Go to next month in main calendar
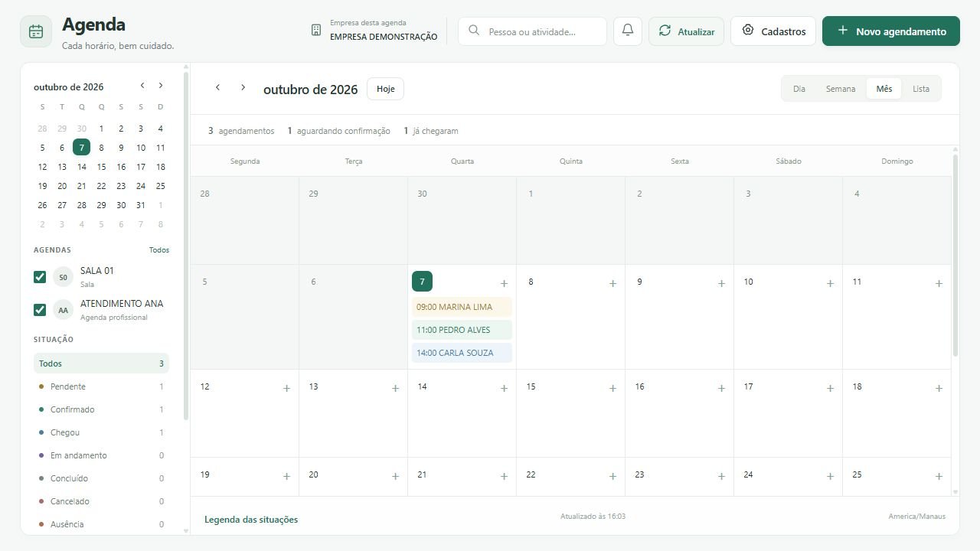This screenshot has width=980, height=551. (243, 88)
